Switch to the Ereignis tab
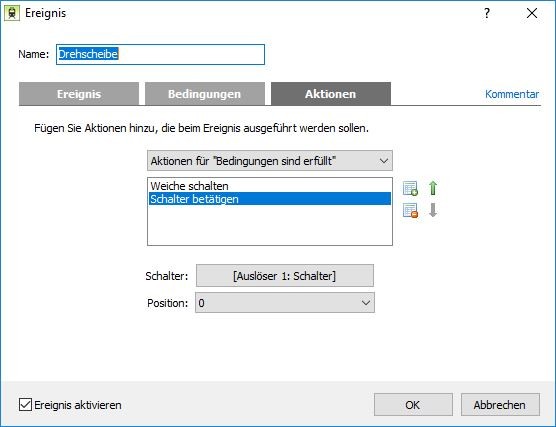 tap(79, 94)
